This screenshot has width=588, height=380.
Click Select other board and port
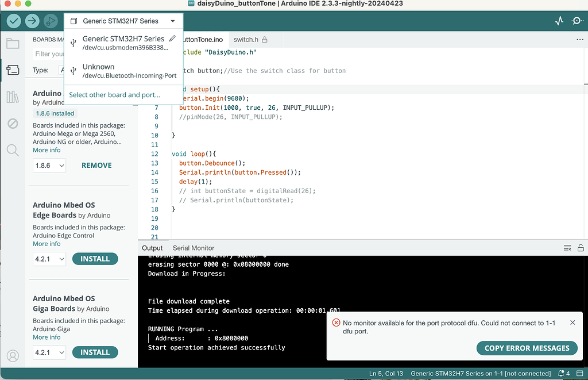[114, 95]
